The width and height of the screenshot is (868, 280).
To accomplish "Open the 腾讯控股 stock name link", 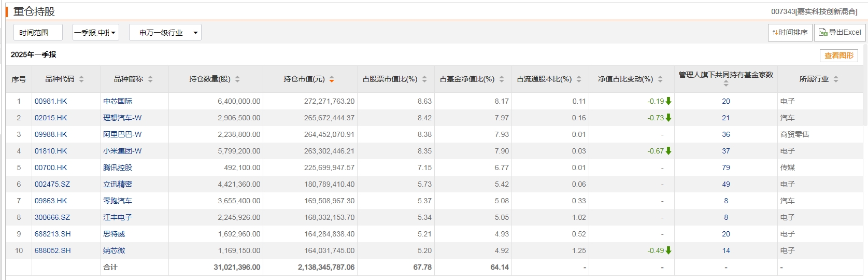I will (x=118, y=167).
